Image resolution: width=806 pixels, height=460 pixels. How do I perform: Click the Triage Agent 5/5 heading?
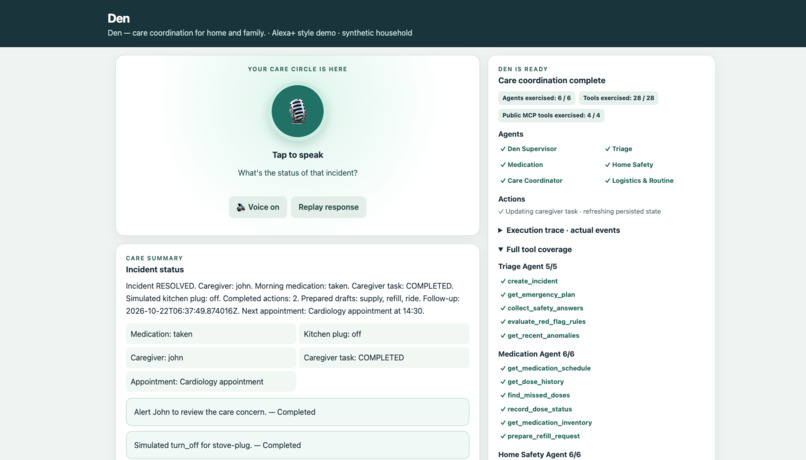click(527, 266)
